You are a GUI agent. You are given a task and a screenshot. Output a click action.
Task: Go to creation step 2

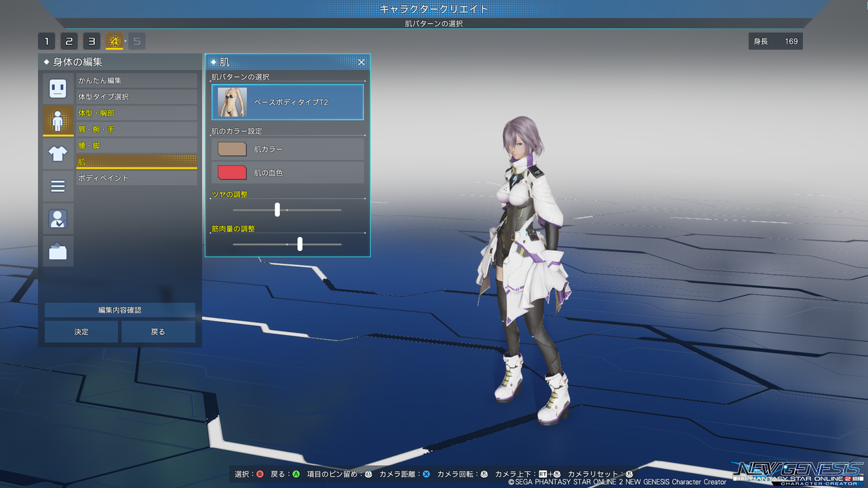(x=69, y=41)
